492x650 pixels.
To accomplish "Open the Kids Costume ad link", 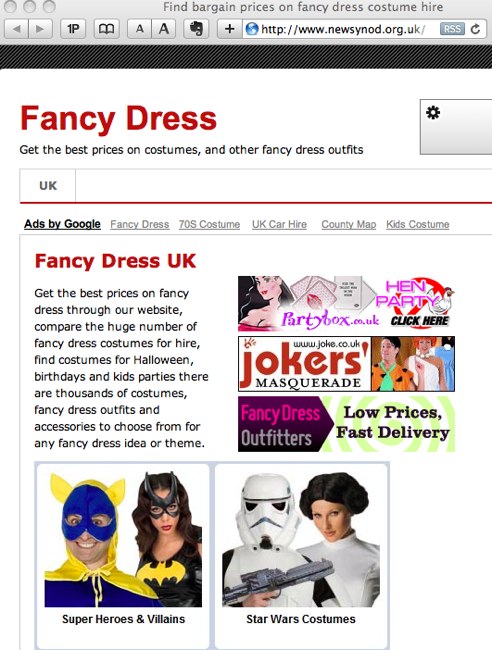I will 417,224.
